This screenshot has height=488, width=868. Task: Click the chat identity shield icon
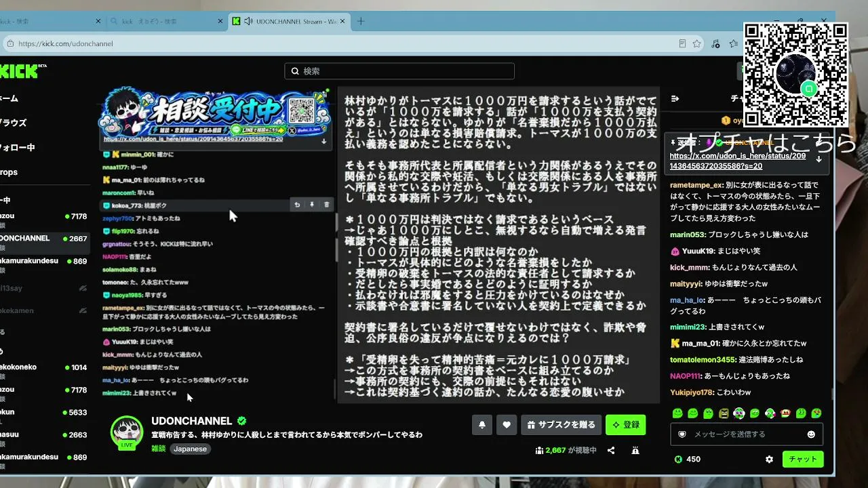682,434
